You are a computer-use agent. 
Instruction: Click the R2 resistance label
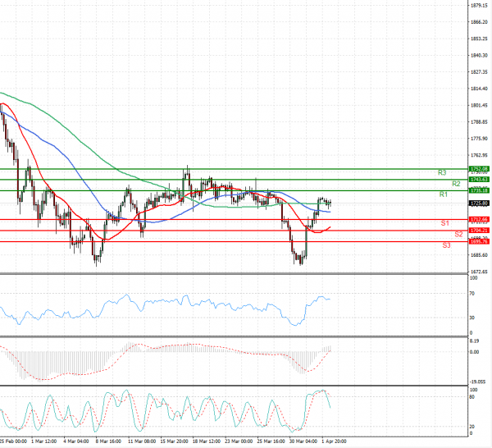pos(456,184)
